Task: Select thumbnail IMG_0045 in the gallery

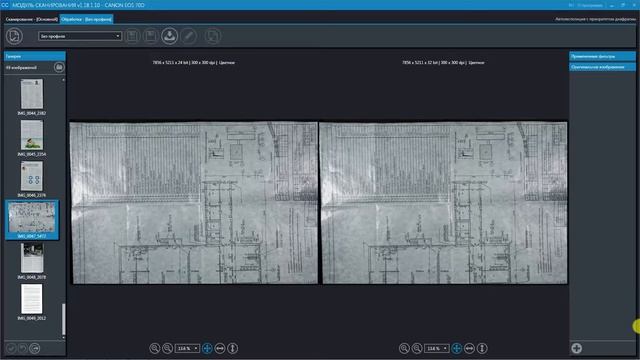Action: 32,135
